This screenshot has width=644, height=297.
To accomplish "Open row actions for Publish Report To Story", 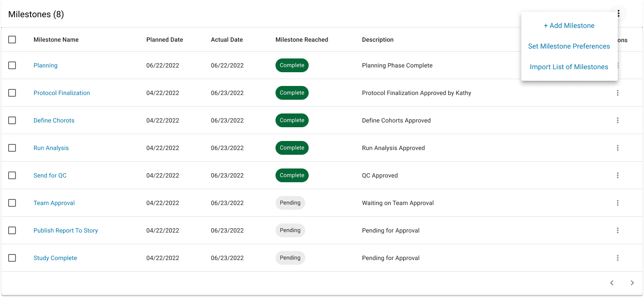I will [x=618, y=230].
